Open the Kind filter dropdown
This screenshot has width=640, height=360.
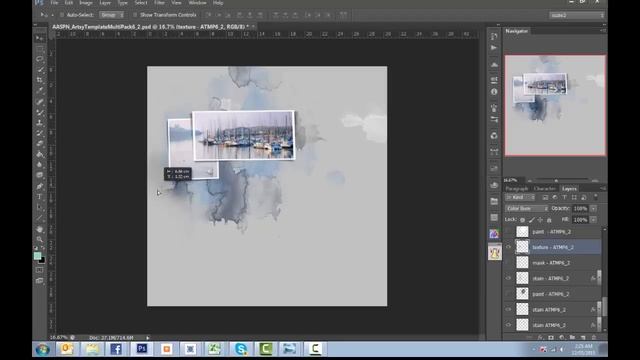(x=520, y=198)
